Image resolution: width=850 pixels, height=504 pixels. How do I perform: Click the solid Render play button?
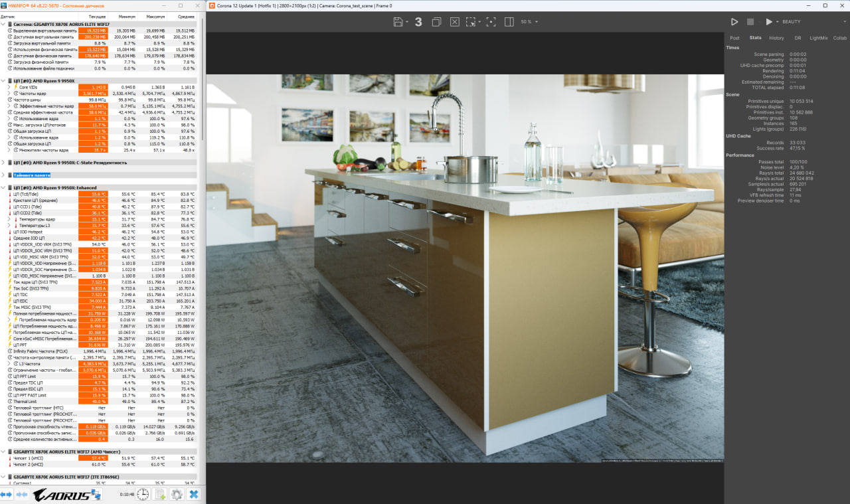769,22
